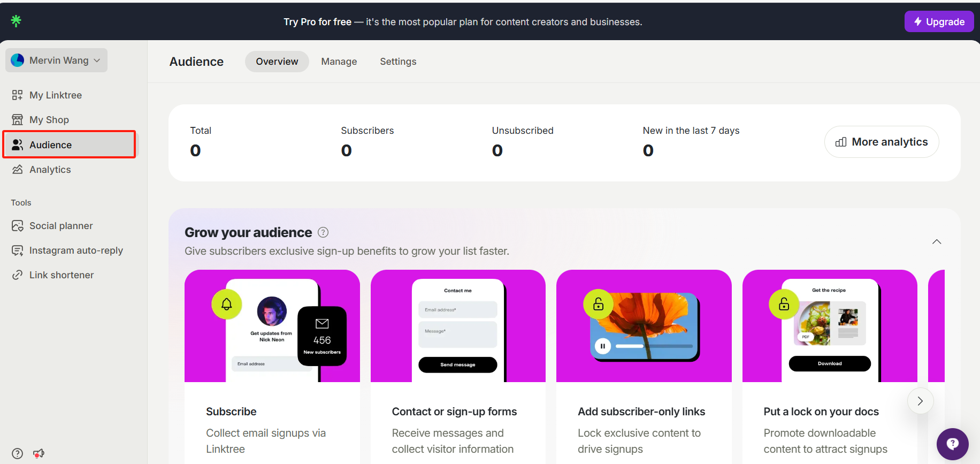Image resolution: width=980 pixels, height=464 pixels.
Task: Open the purple help chat bubble
Action: (952, 444)
